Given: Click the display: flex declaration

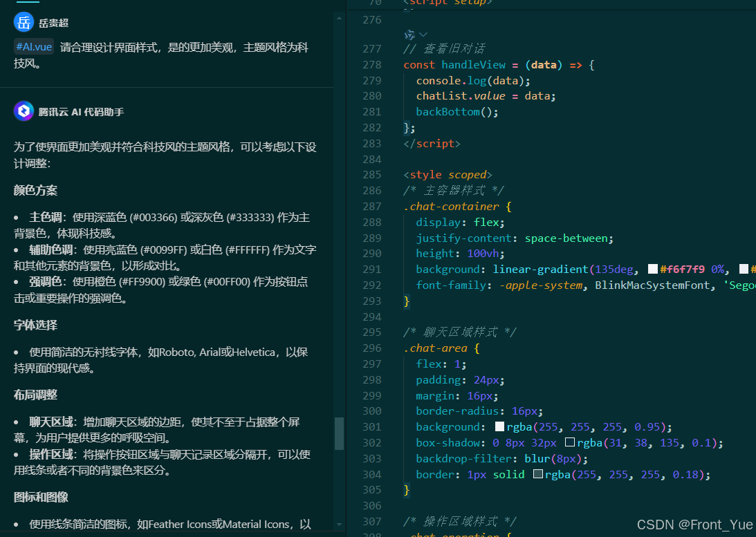Looking at the screenshot, I should tap(460, 222).
